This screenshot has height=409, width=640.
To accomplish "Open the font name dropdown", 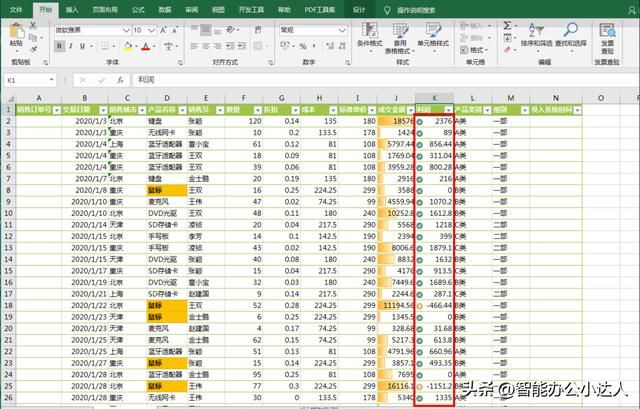I will (126, 30).
